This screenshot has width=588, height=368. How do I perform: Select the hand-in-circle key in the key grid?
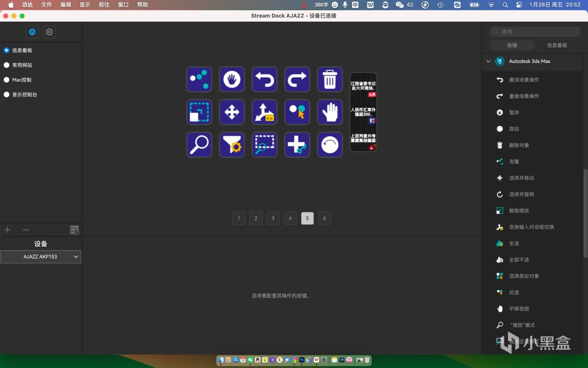pyautogui.click(x=232, y=80)
